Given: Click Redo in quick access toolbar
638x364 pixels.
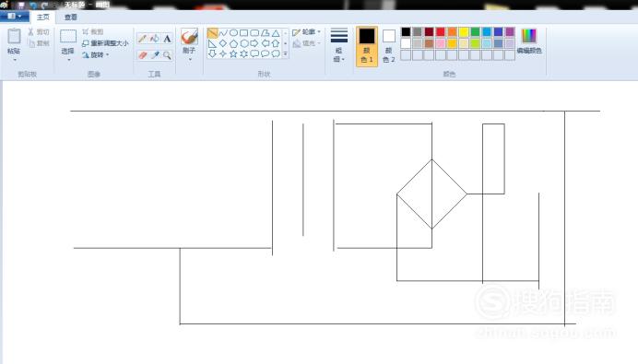Looking at the screenshot, I should [x=44, y=6].
